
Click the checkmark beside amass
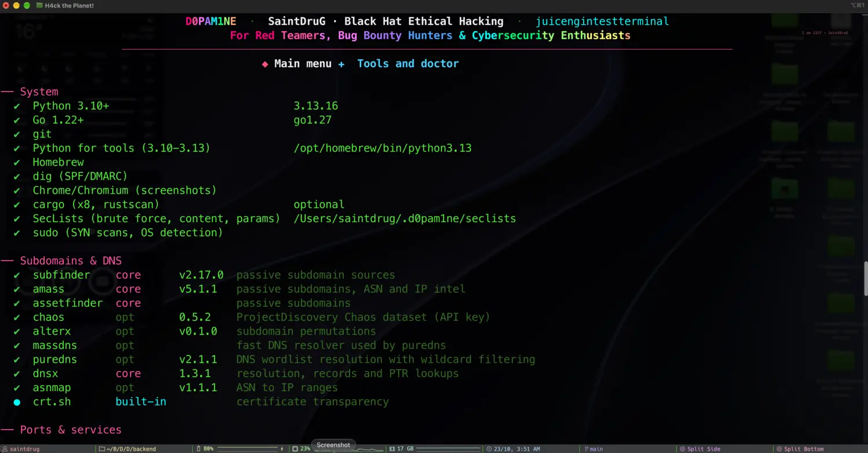(17, 289)
